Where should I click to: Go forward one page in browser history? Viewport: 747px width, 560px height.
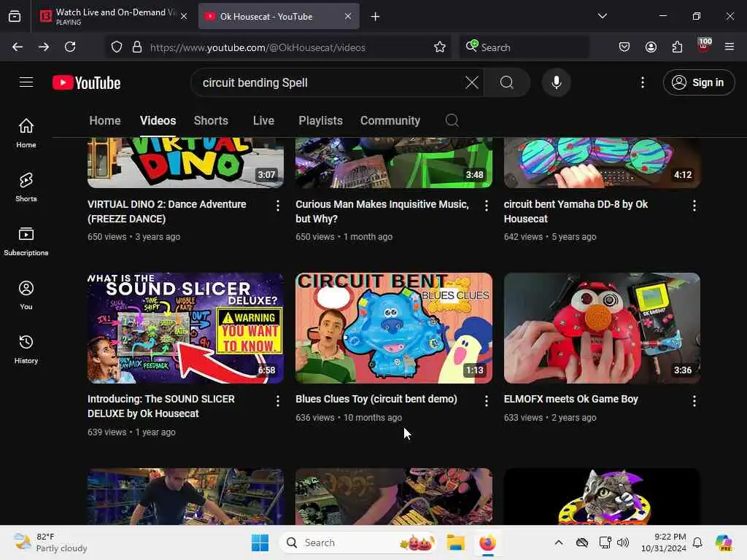pos(44,47)
